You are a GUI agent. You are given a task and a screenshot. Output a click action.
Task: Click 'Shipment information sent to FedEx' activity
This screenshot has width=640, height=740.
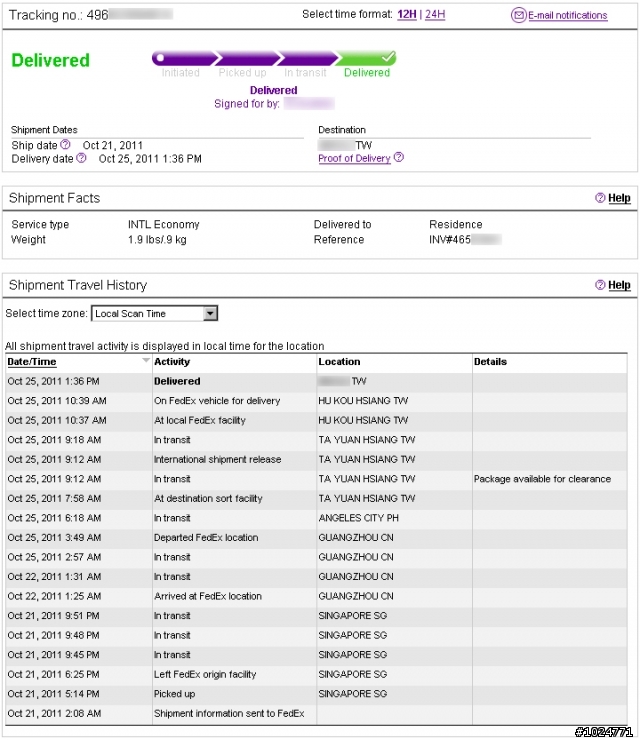click(x=229, y=714)
